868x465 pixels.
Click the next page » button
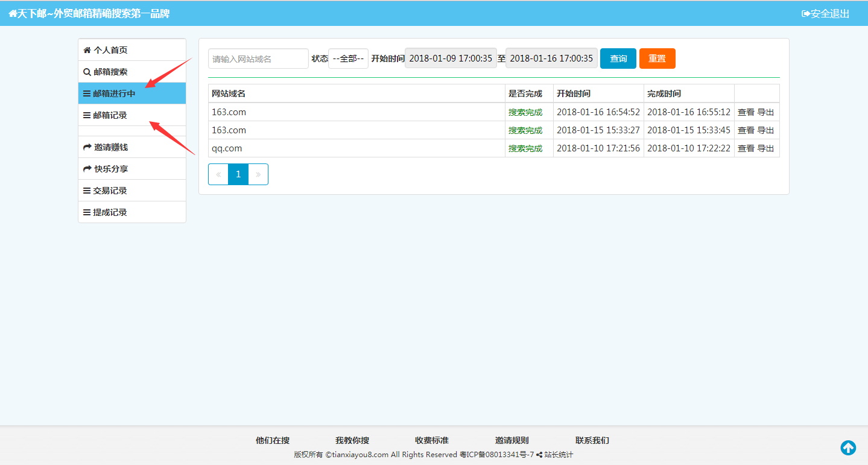click(258, 174)
